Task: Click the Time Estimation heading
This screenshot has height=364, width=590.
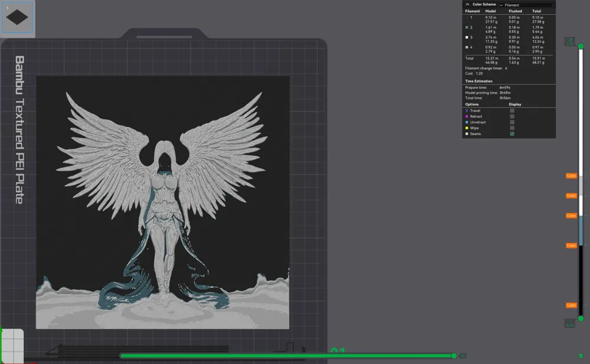Action: click(478, 81)
